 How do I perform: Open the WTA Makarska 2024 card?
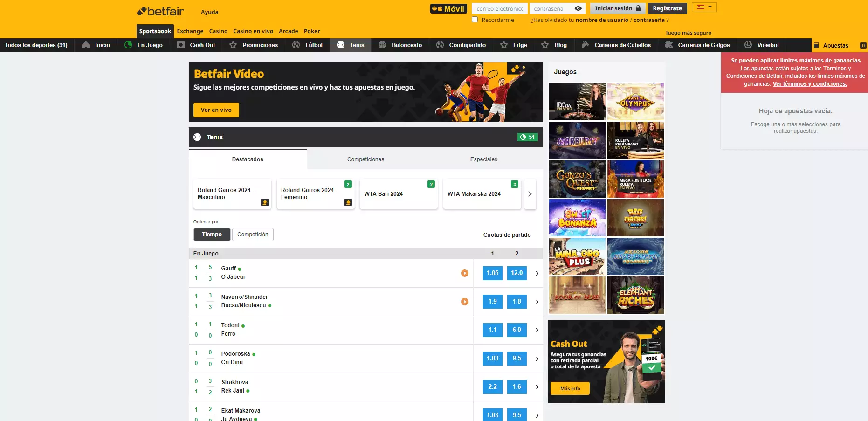point(482,194)
